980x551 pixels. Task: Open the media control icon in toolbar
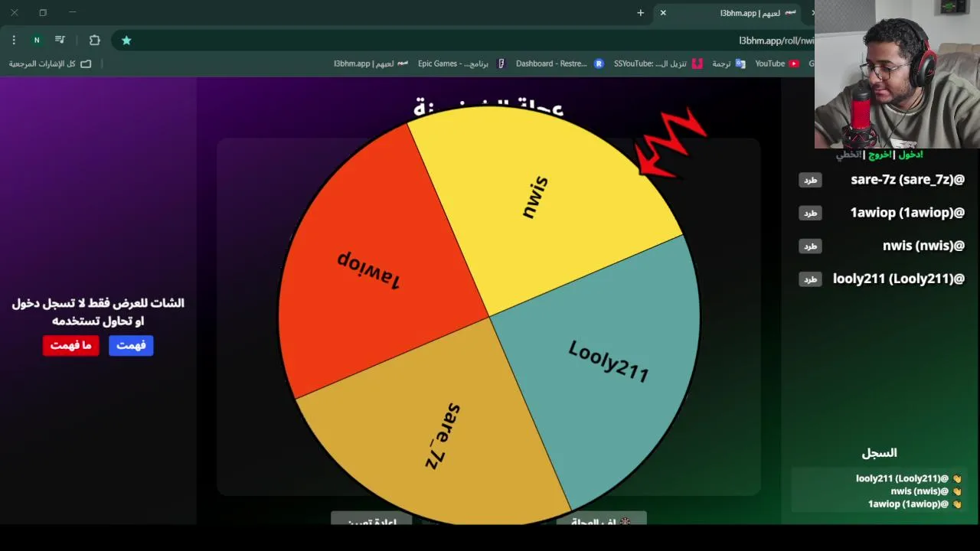[x=60, y=40]
